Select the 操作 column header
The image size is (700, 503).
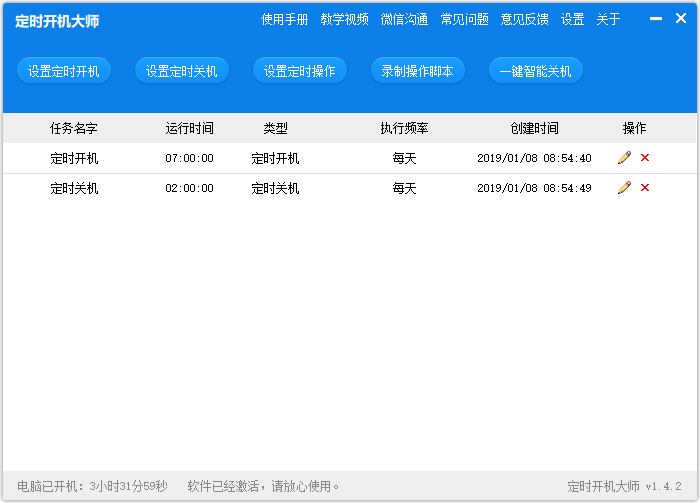pyautogui.click(x=634, y=128)
